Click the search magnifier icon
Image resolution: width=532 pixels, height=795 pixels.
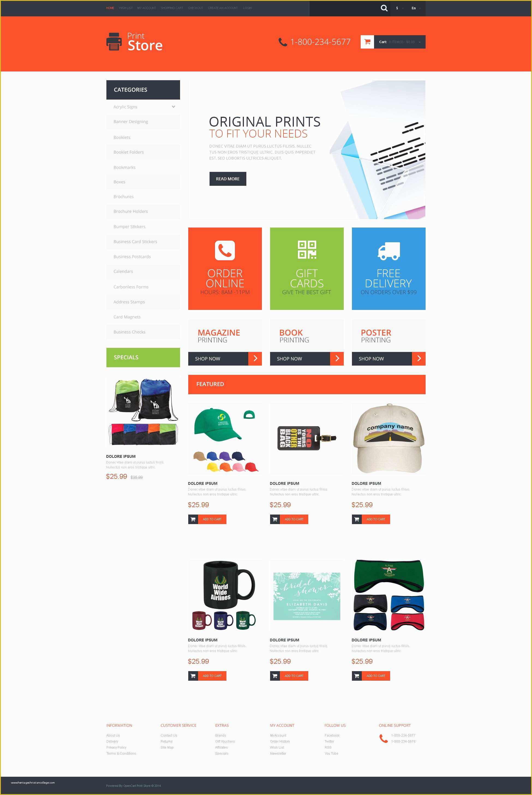pyautogui.click(x=382, y=8)
